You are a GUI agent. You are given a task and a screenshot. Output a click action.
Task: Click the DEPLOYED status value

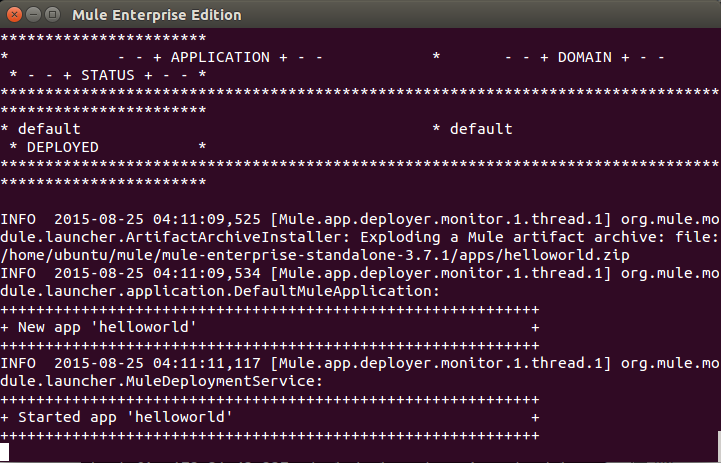pos(63,147)
